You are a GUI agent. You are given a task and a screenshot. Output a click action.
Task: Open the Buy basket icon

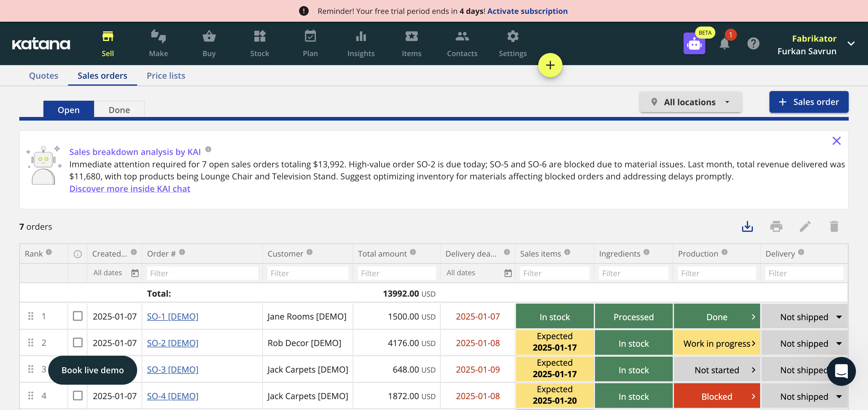pyautogui.click(x=209, y=36)
